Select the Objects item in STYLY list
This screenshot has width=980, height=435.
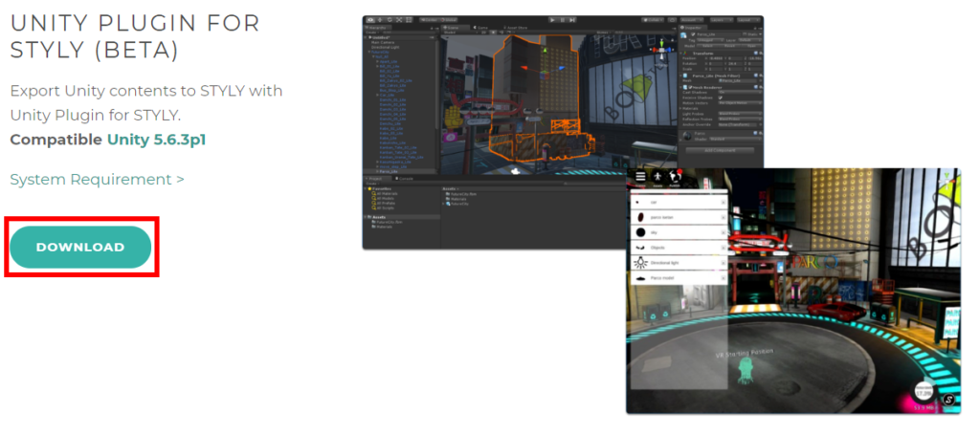click(679, 248)
